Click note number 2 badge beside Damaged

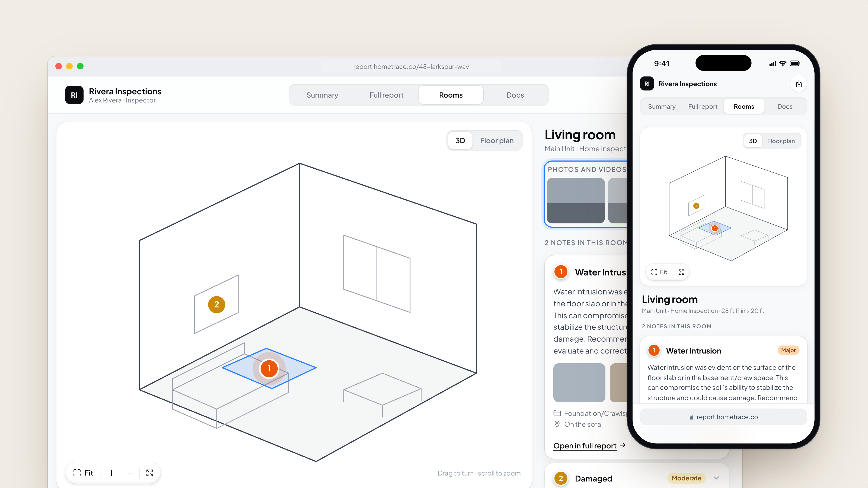click(x=561, y=478)
